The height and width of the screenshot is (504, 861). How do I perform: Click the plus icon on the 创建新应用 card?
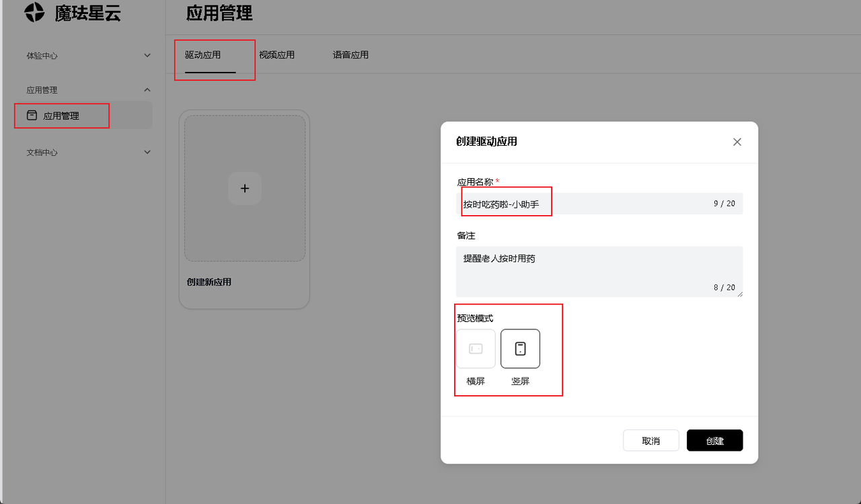tap(244, 188)
